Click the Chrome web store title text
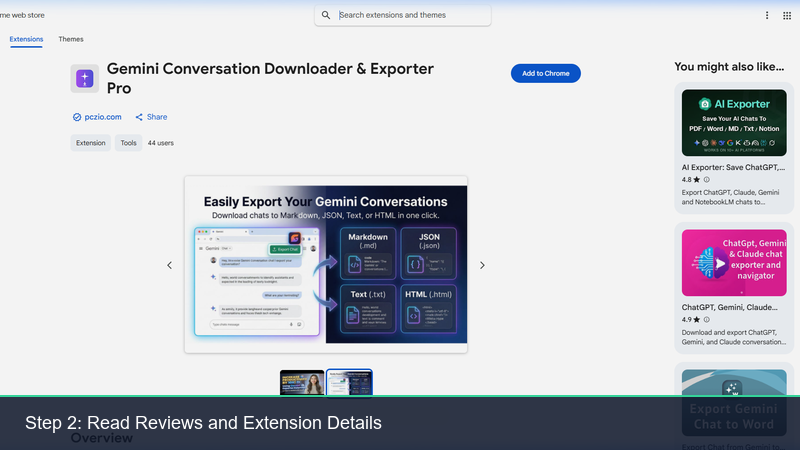 coord(22,15)
